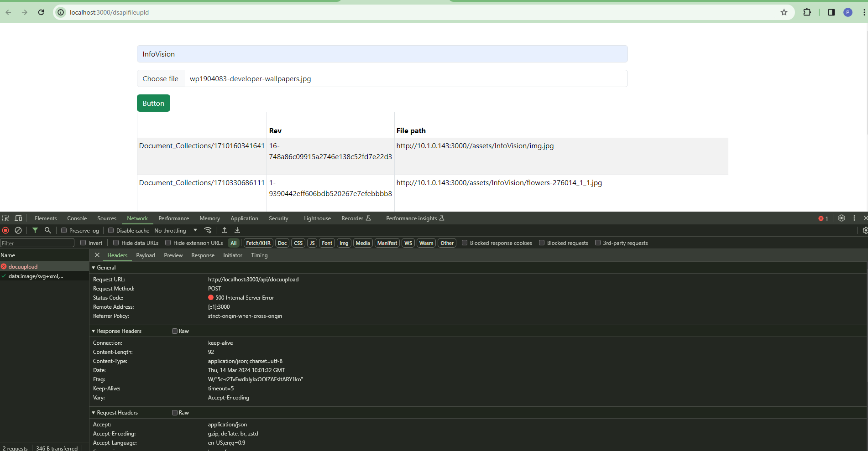Export HAR file using the download icon
Screen dimensions: 868x451
[237, 230]
